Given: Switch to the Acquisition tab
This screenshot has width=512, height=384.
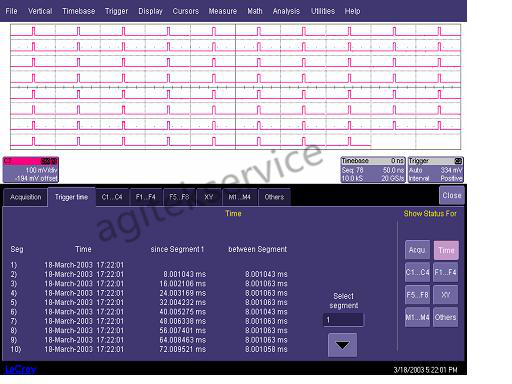Looking at the screenshot, I should [x=26, y=197].
